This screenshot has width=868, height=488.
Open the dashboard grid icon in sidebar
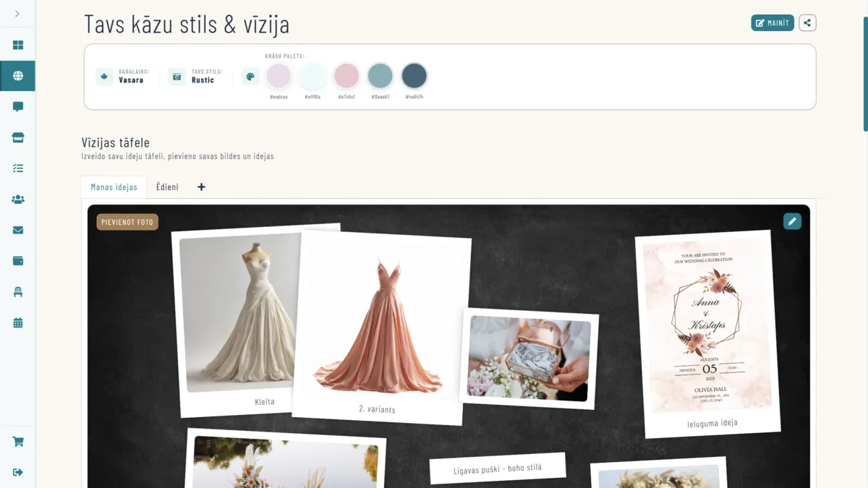pyautogui.click(x=18, y=45)
